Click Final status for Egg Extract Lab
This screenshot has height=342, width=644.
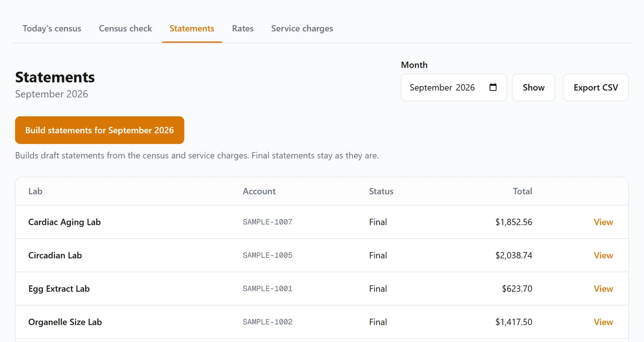(x=378, y=289)
